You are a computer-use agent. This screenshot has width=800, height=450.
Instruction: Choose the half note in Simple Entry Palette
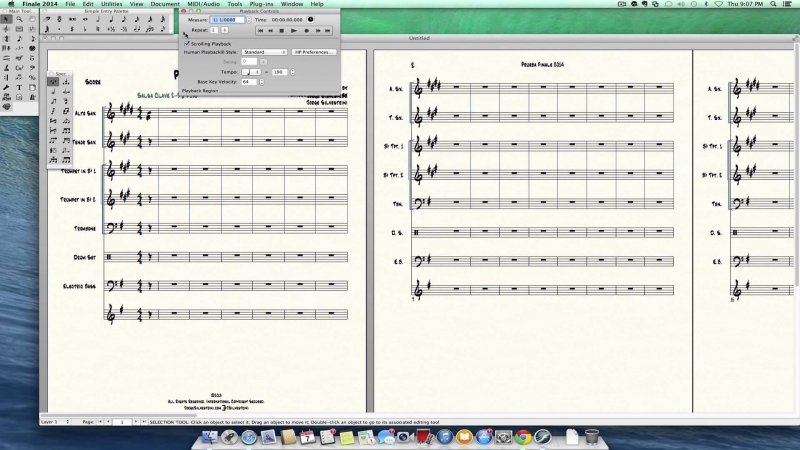pos(98,19)
